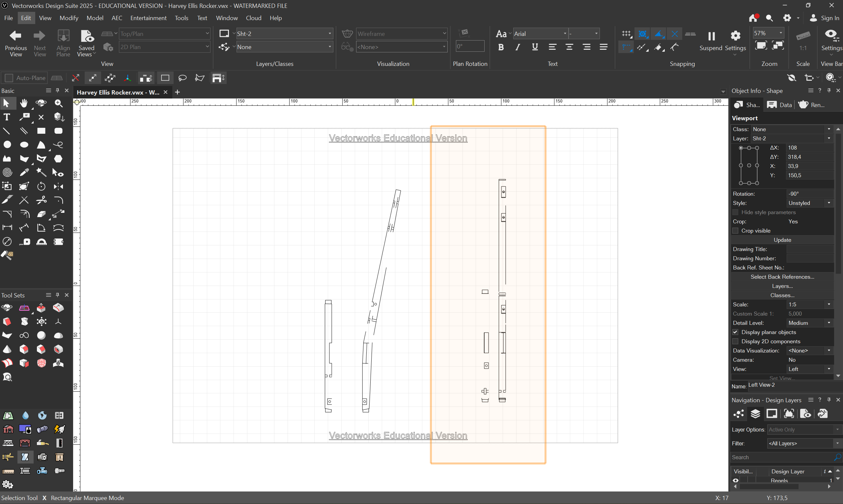This screenshot has width=843, height=504.
Task: Select the Rectangle tool
Action: [x=41, y=131]
